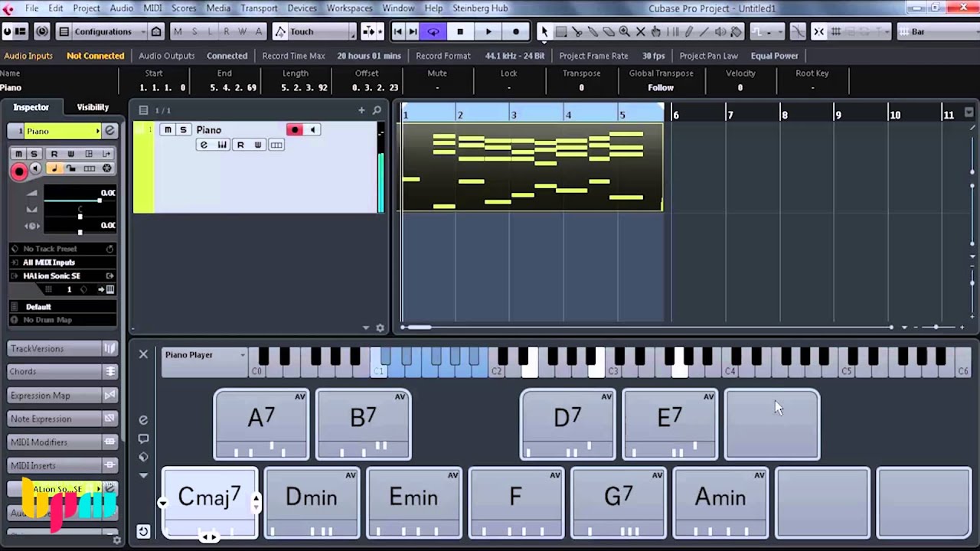This screenshot has height=551, width=980.
Task: Trigger the A7 chord pad
Action: tap(261, 425)
